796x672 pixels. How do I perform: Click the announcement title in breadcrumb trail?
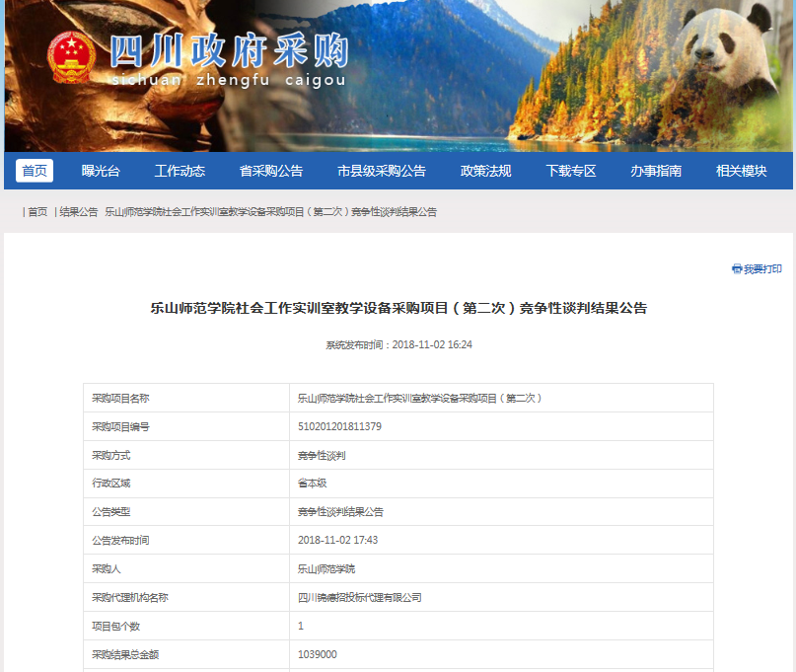[270, 212]
